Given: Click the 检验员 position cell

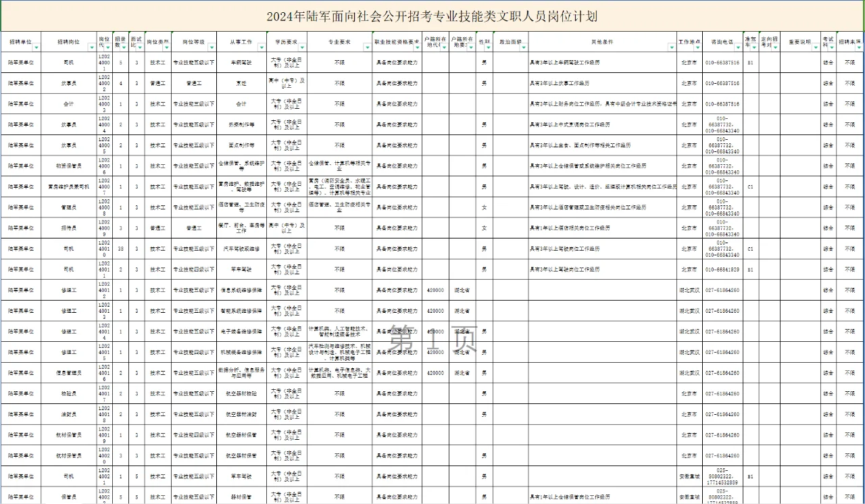Looking at the screenshot, I should [x=69, y=394].
